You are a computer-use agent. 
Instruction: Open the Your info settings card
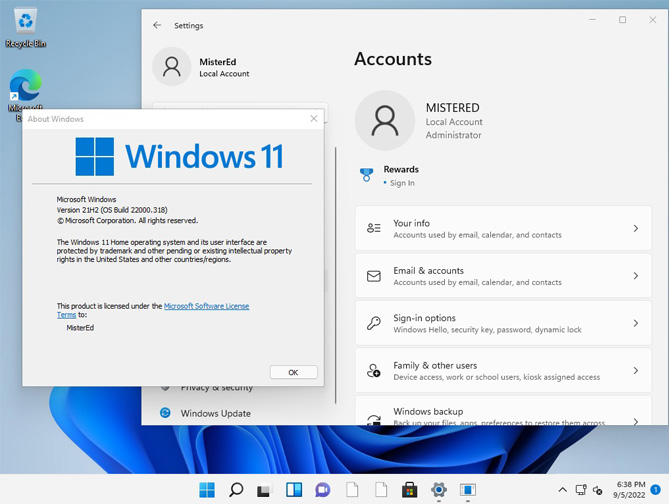(503, 228)
